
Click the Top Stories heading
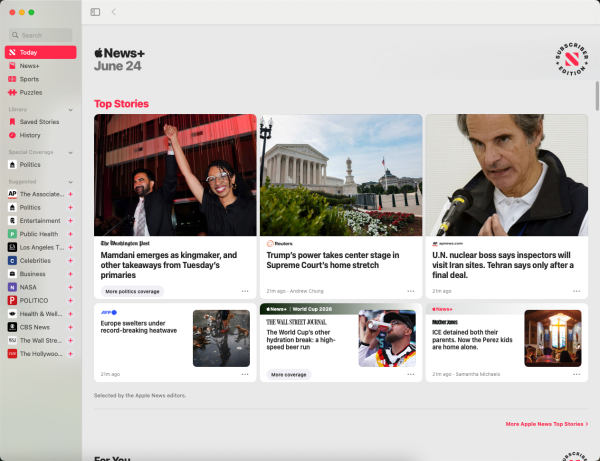click(x=121, y=104)
